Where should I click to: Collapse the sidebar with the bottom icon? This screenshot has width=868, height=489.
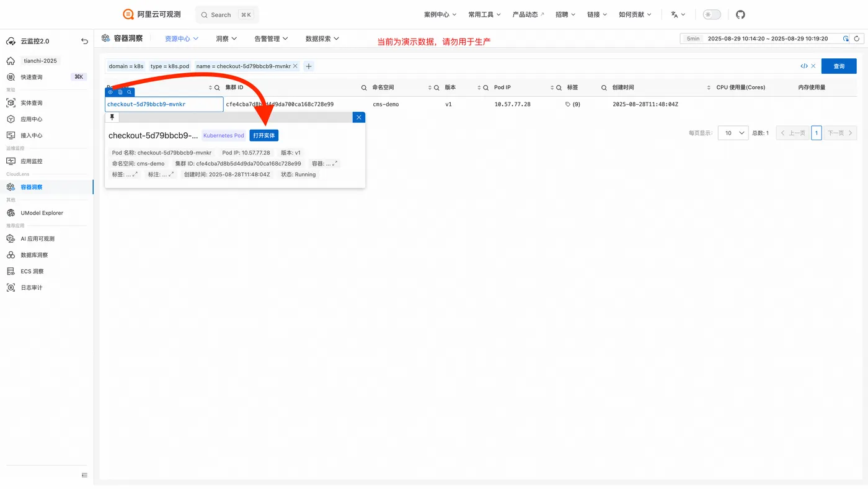pyautogui.click(x=84, y=475)
